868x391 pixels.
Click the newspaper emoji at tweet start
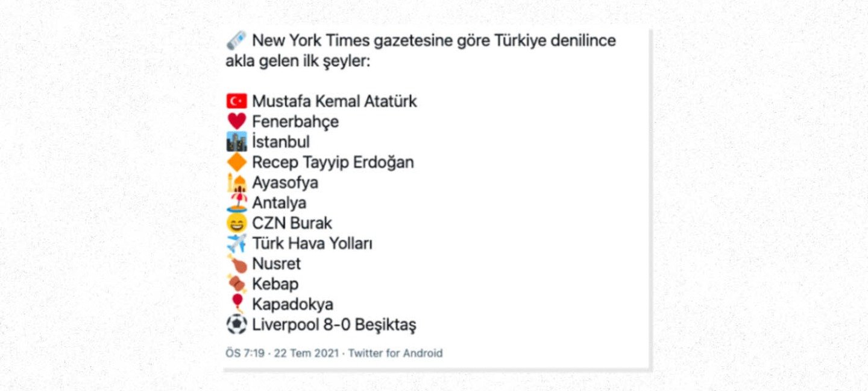[236, 41]
